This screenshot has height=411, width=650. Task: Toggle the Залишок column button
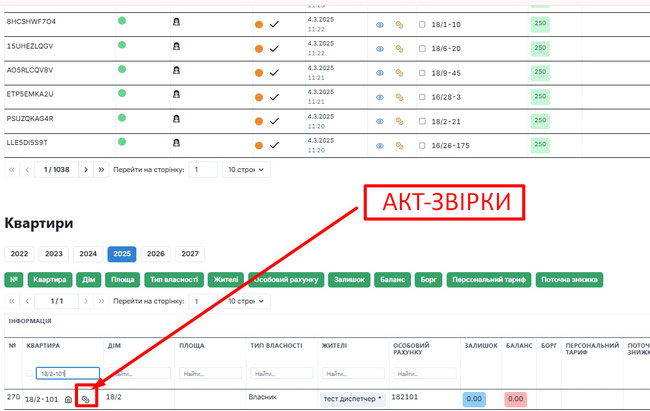pyautogui.click(x=349, y=280)
